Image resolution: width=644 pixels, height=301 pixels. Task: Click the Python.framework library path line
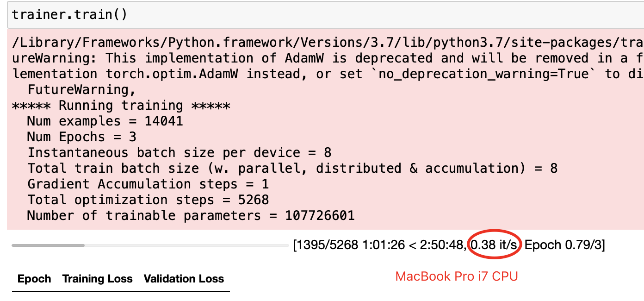pos(324,43)
